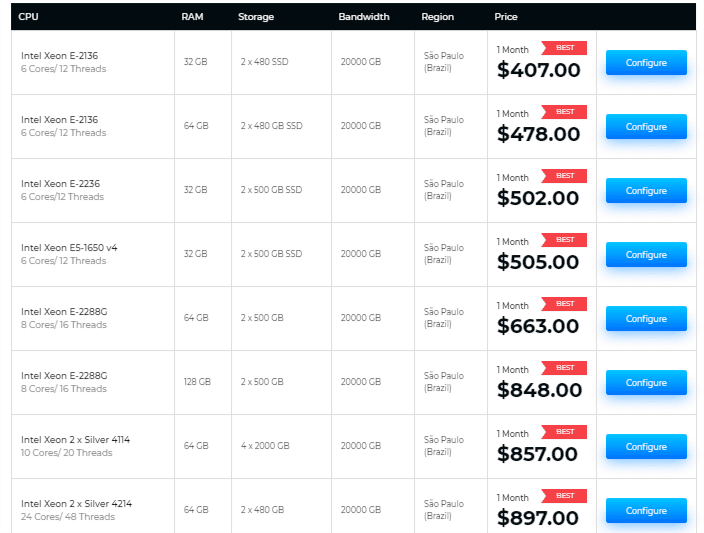Configure the $478.00 server plan
This screenshot has height=533, width=704.
646,127
